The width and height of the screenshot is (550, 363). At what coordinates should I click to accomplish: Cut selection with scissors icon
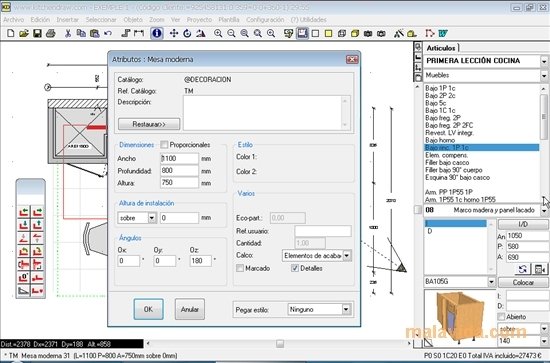click(68, 34)
